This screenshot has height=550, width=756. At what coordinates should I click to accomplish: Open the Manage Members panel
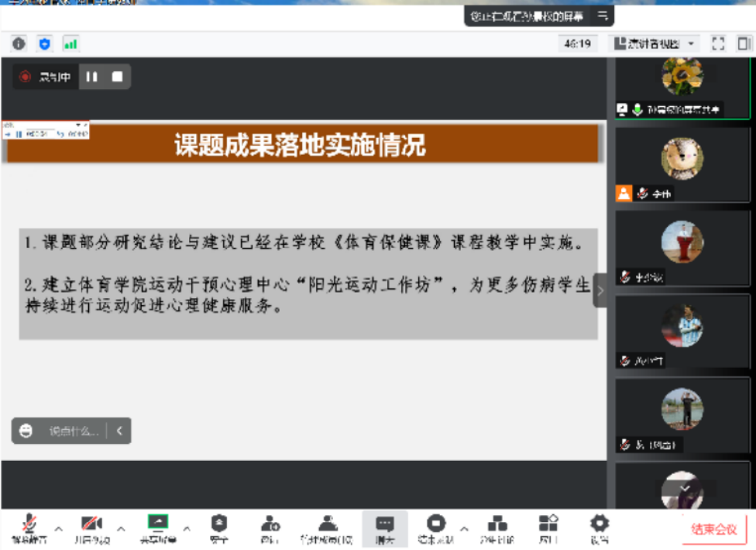pos(327,528)
